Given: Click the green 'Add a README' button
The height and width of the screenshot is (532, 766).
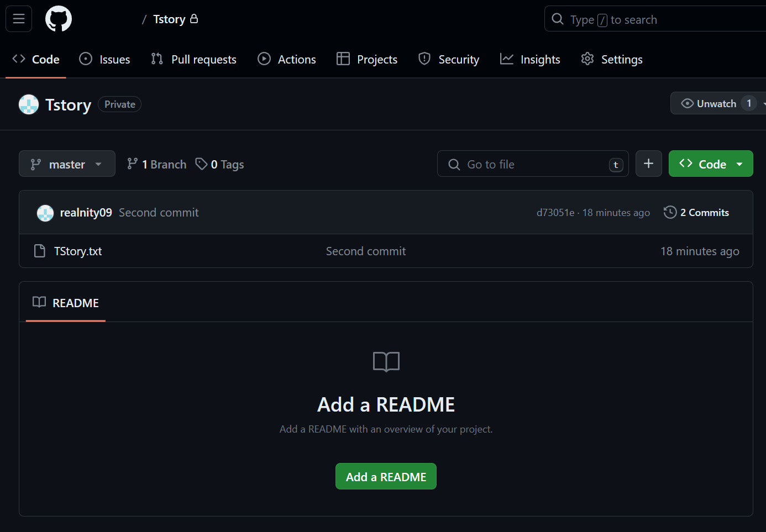Looking at the screenshot, I should click(386, 476).
